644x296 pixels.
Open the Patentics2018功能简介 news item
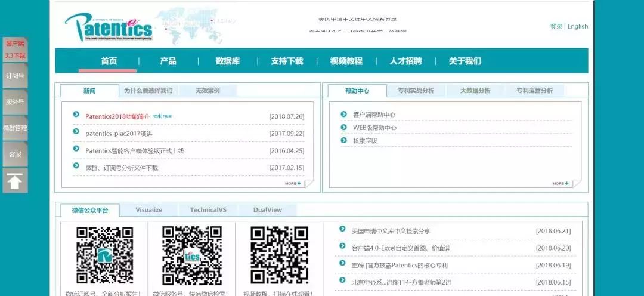(x=118, y=116)
